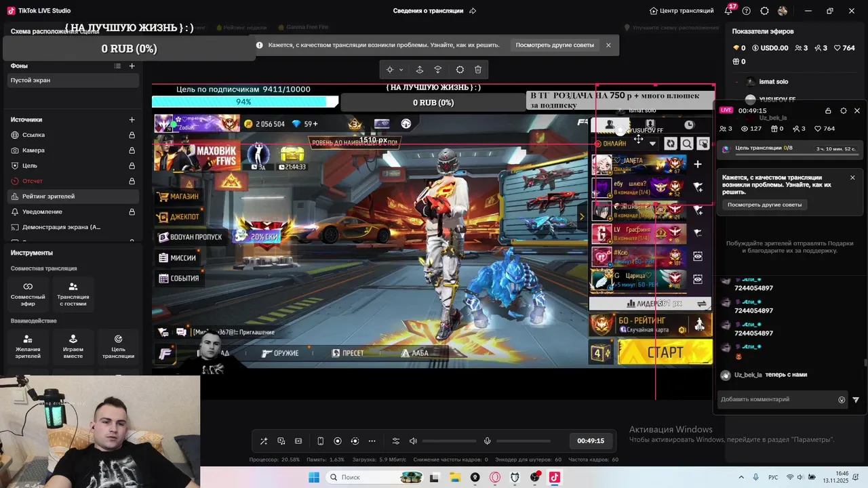868x488 pixels.
Task: Open the LIVE panel settings gear
Action: 843,110
